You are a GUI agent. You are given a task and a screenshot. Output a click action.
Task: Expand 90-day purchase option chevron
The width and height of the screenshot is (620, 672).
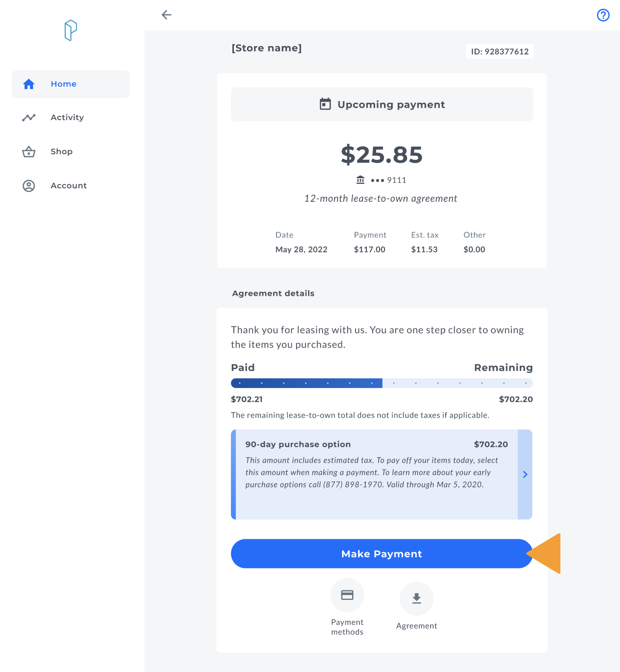[525, 474]
